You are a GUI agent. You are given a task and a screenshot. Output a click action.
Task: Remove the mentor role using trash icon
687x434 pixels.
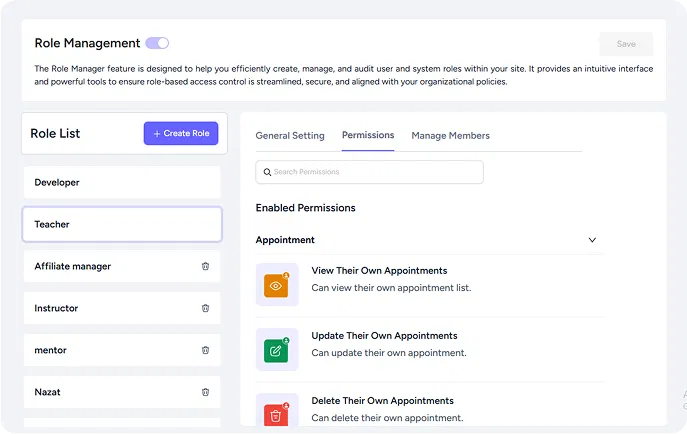coord(205,350)
